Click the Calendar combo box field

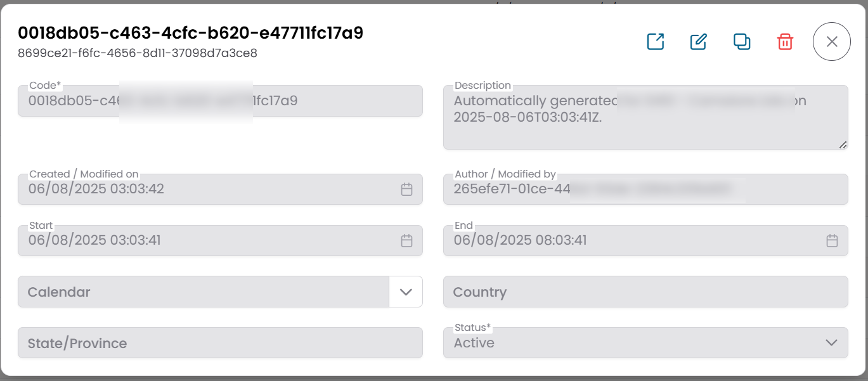(x=203, y=292)
